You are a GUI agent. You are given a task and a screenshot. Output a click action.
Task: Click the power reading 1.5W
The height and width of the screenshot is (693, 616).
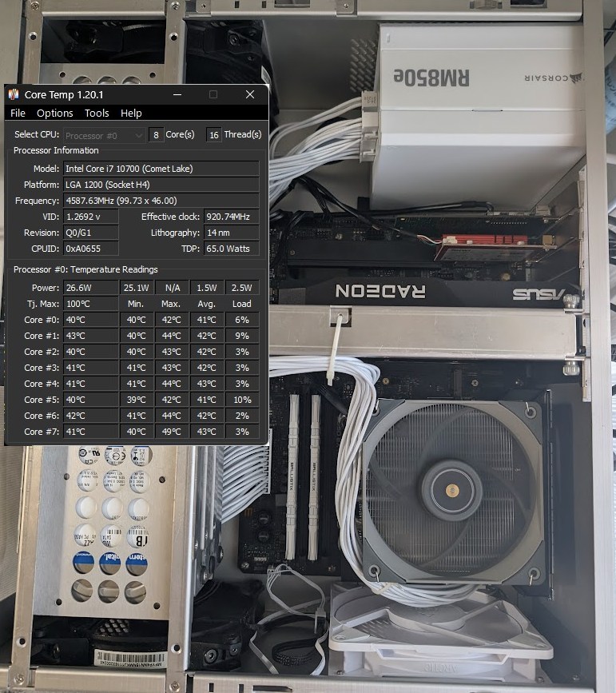[x=207, y=288]
